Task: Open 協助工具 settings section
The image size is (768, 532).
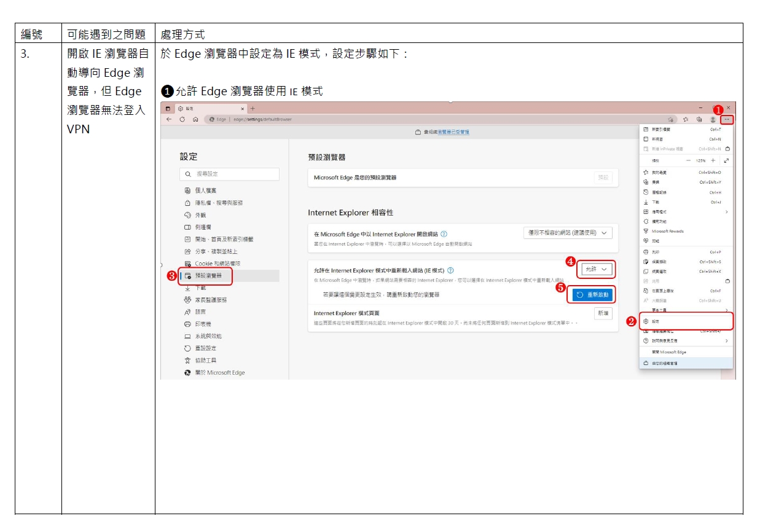Action: pyautogui.click(x=200, y=361)
